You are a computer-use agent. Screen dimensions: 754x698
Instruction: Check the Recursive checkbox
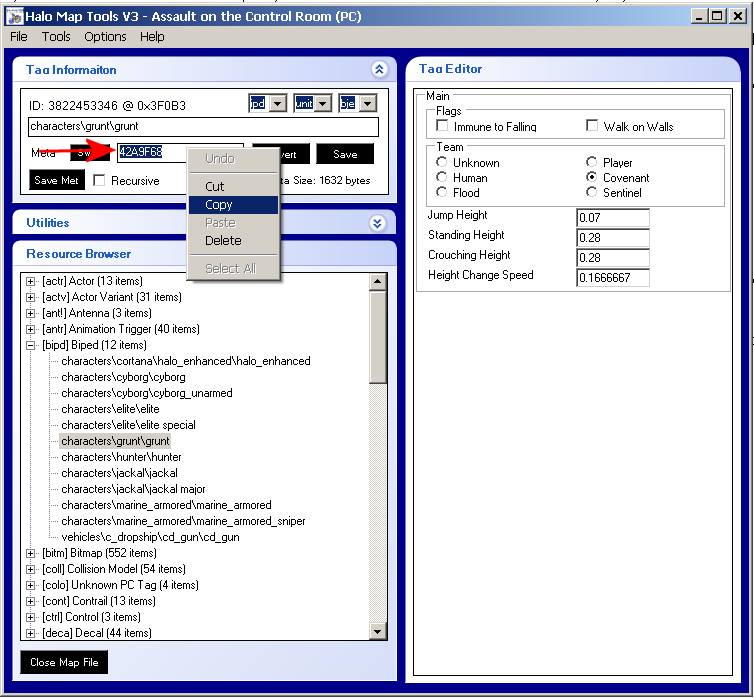99,180
